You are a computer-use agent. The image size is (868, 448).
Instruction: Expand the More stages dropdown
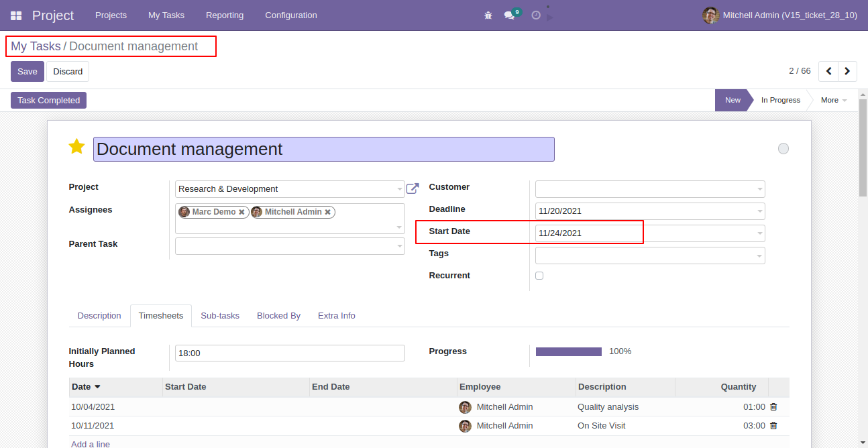[834, 100]
